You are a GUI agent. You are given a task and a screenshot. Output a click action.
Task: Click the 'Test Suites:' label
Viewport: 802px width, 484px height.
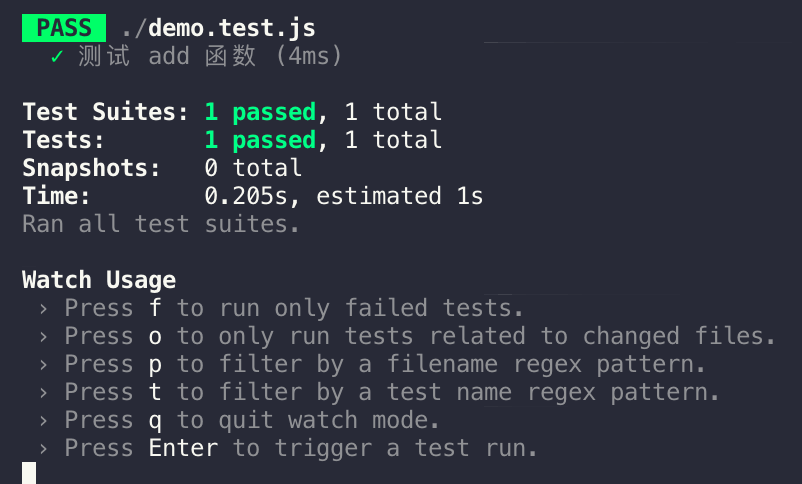pyautogui.click(x=105, y=112)
